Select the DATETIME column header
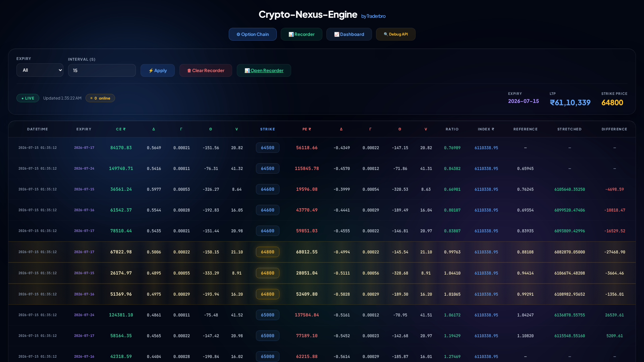Image resolution: width=644 pixels, height=362 pixels. click(38, 129)
